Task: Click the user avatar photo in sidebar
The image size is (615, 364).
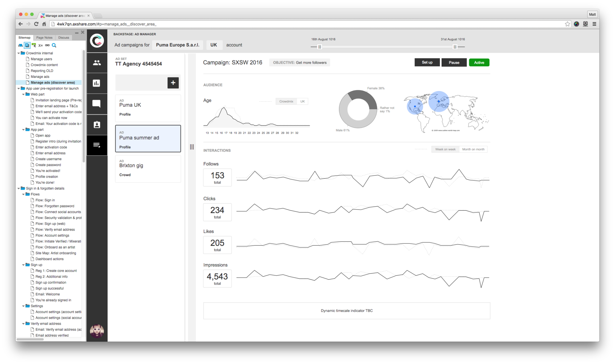Action: (97, 331)
